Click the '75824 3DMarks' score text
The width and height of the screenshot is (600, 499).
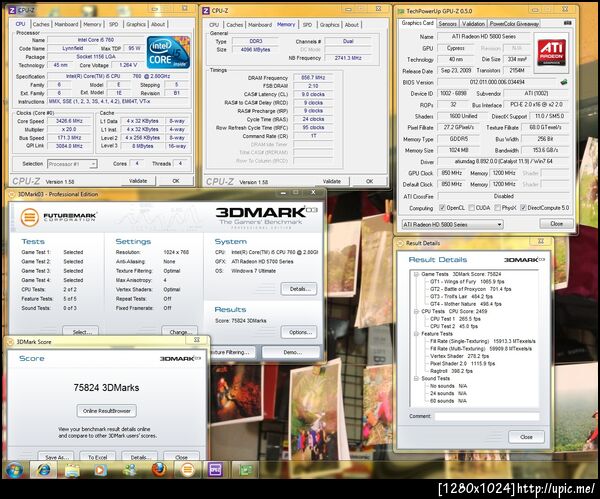tap(106, 388)
